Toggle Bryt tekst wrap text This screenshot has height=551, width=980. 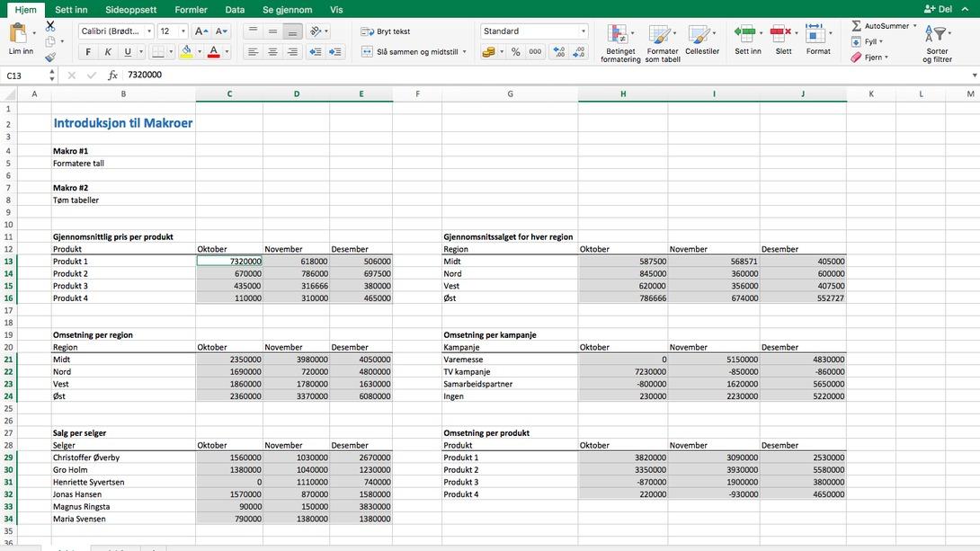click(x=386, y=31)
